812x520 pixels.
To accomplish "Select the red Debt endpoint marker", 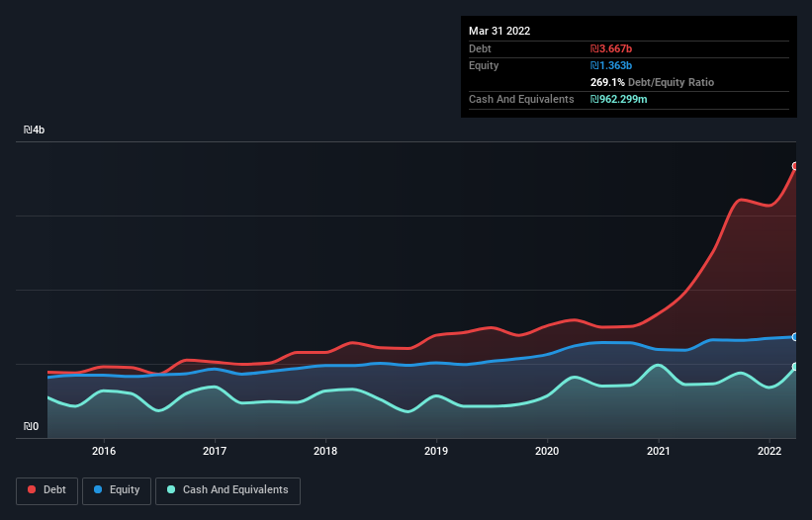I will tap(795, 166).
